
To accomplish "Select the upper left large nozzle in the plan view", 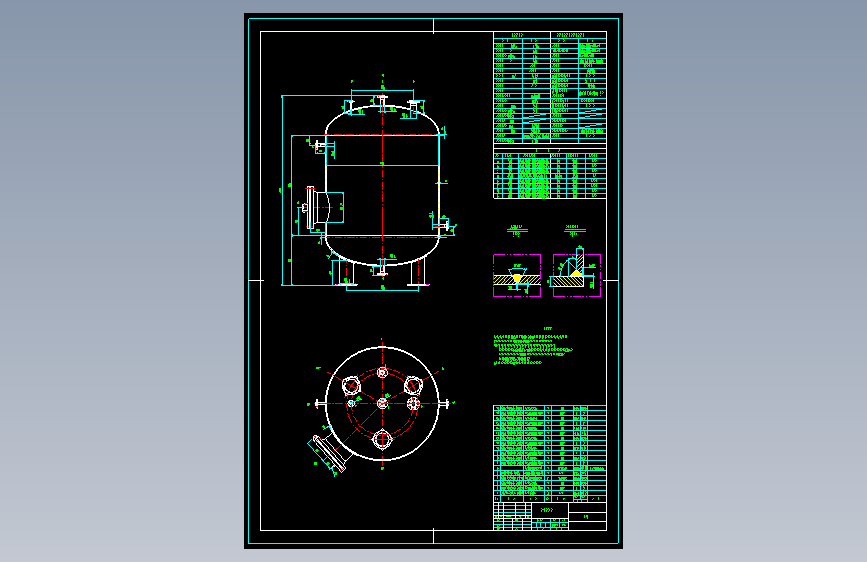I will click(x=351, y=386).
